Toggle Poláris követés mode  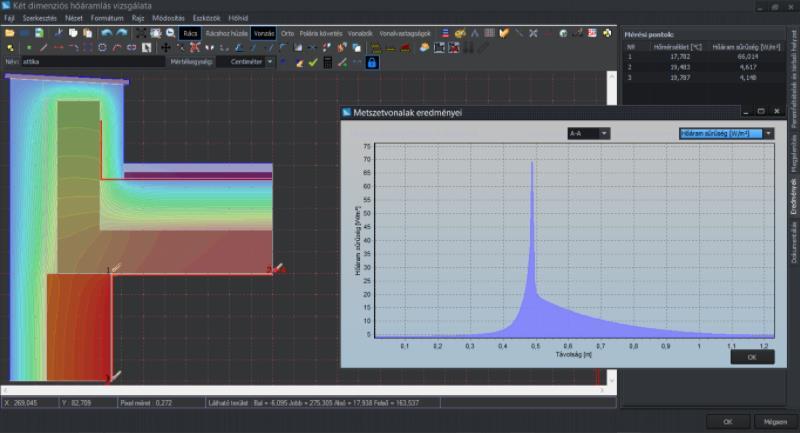pyautogui.click(x=320, y=33)
